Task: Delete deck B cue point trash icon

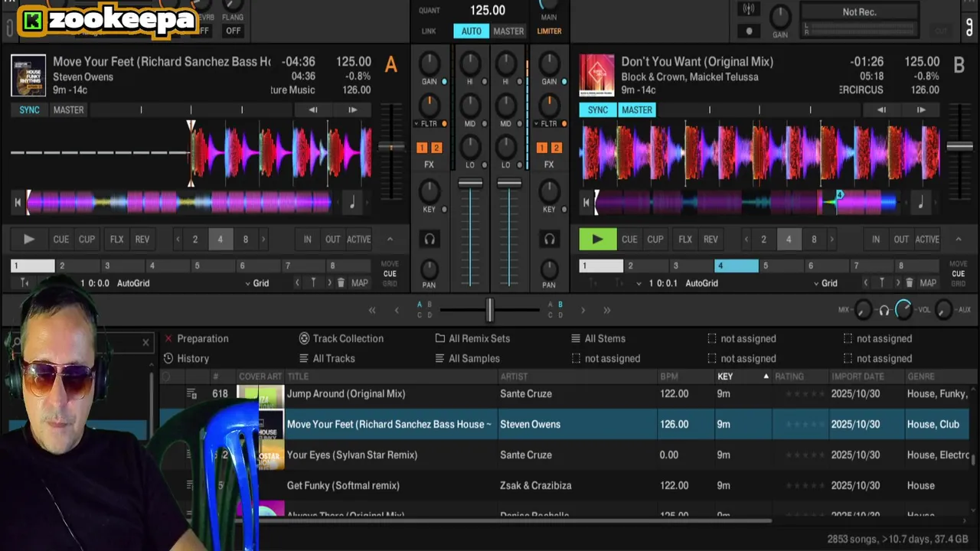Action: pyautogui.click(x=909, y=283)
